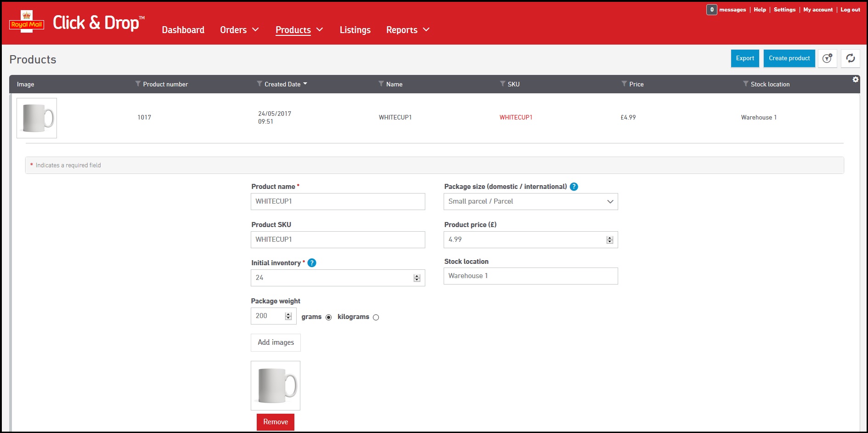This screenshot has width=868, height=433.
Task: Expand the Reports menu
Action: (x=407, y=30)
